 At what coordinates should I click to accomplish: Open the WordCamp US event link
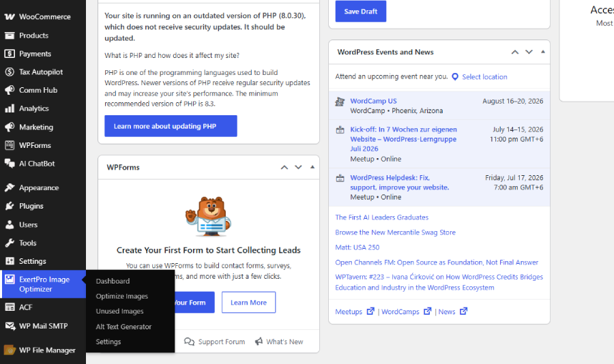pos(373,101)
